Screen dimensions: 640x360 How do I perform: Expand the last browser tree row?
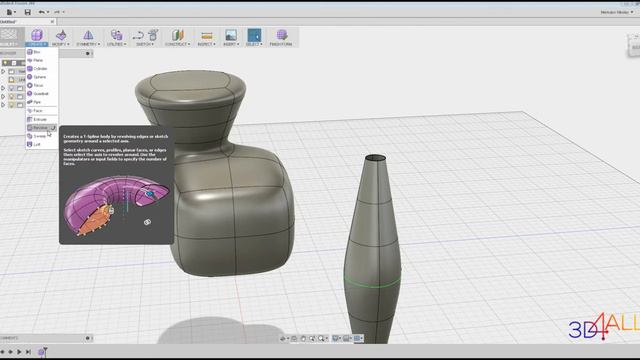click(3, 105)
